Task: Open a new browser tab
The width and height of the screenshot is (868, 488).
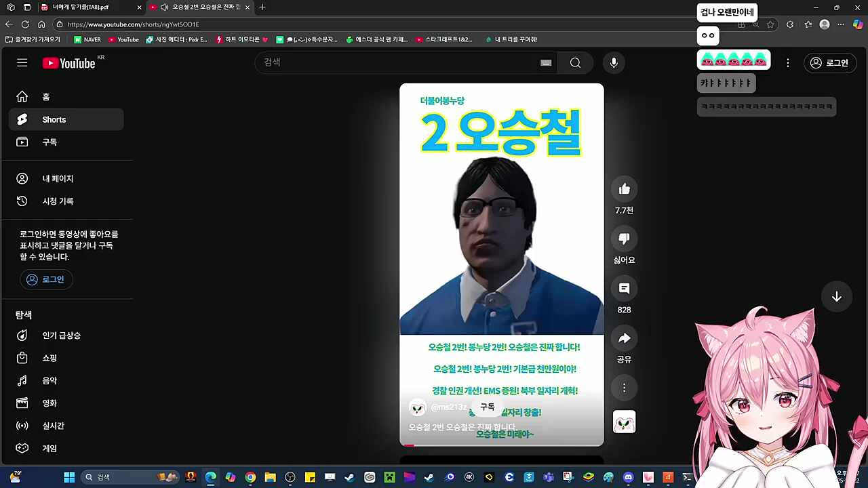Action: [x=262, y=7]
